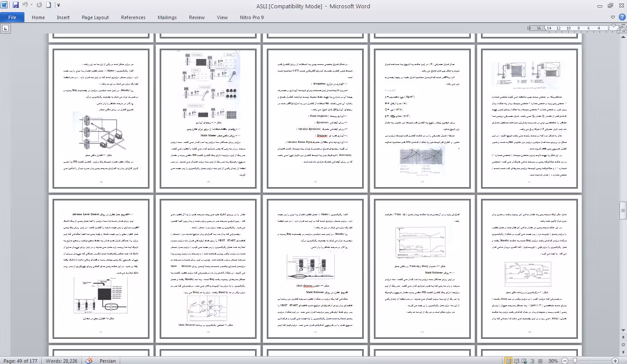Expand the ribbon with the chevron button
627x364 pixels.
[613, 17]
